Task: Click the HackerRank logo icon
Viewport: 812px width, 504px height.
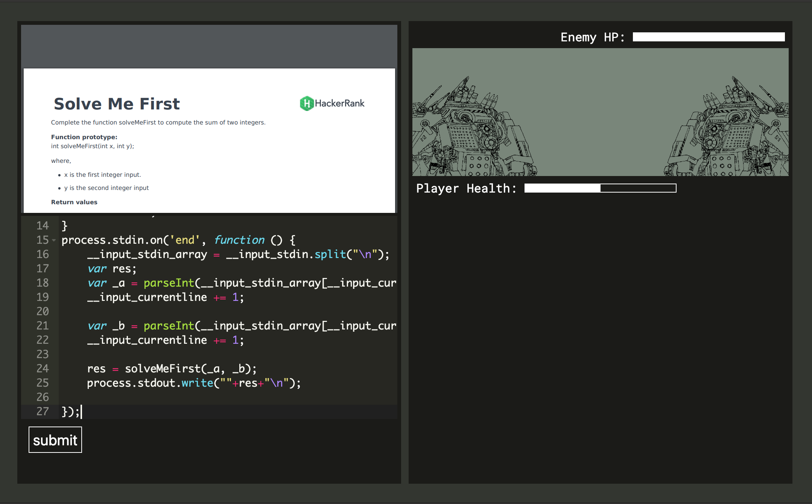Action: tap(307, 103)
